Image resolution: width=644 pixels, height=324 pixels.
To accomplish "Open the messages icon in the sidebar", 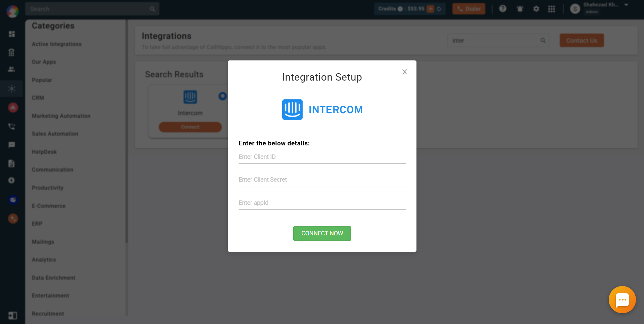I will click(12, 145).
